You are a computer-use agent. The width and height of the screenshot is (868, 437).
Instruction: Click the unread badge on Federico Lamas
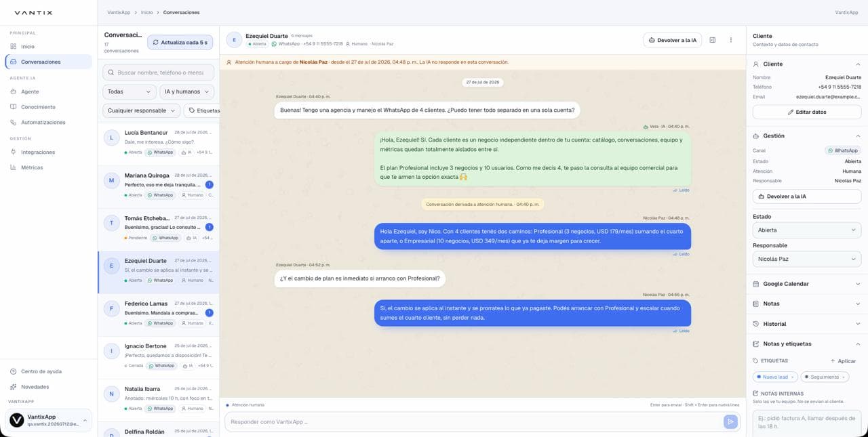click(209, 313)
